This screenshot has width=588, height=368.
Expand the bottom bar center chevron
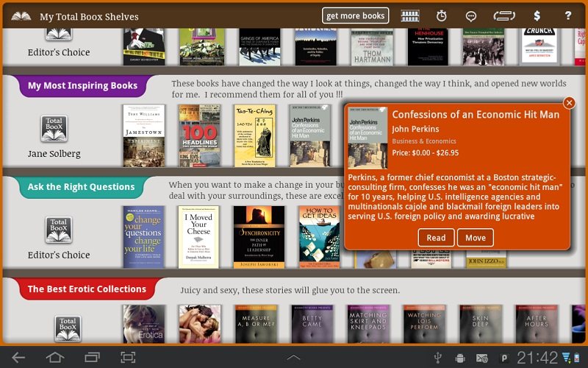coord(293,358)
